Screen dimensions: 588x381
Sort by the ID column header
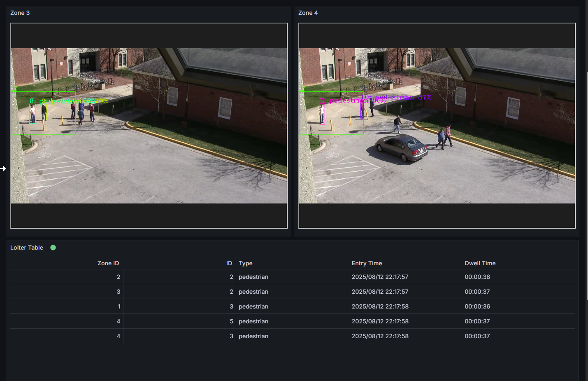tap(229, 263)
